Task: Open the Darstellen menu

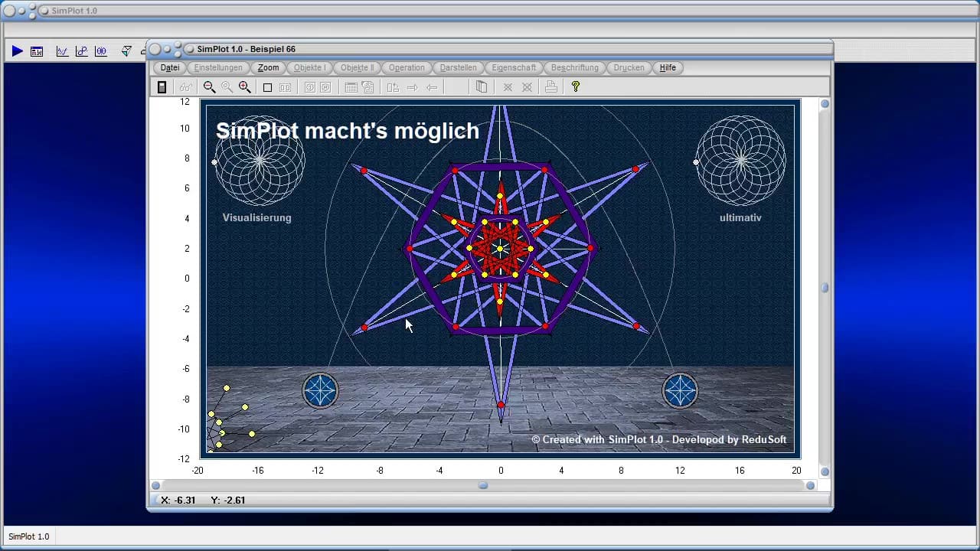Action: click(x=458, y=67)
